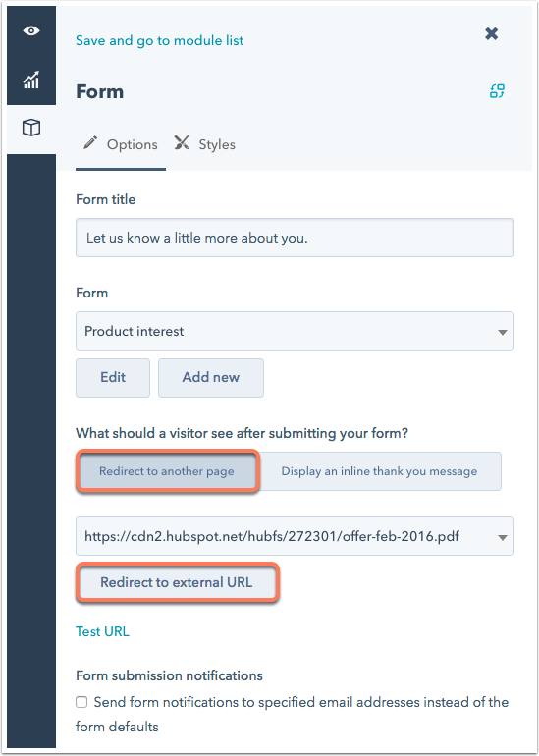
Task: Select Redirect to another page option
Action: coord(167,471)
